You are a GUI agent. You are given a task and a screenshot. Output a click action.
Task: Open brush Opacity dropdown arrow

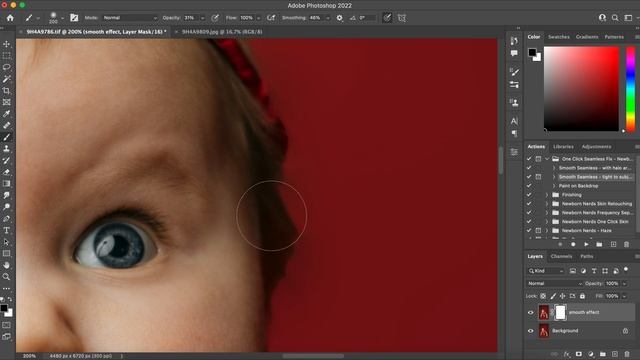pyautogui.click(x=202, y=18)
